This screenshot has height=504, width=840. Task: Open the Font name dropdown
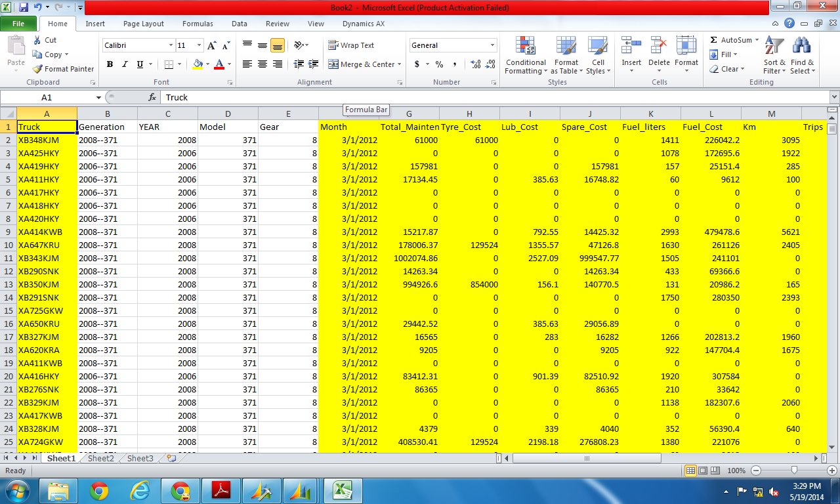tap(135, 45)
